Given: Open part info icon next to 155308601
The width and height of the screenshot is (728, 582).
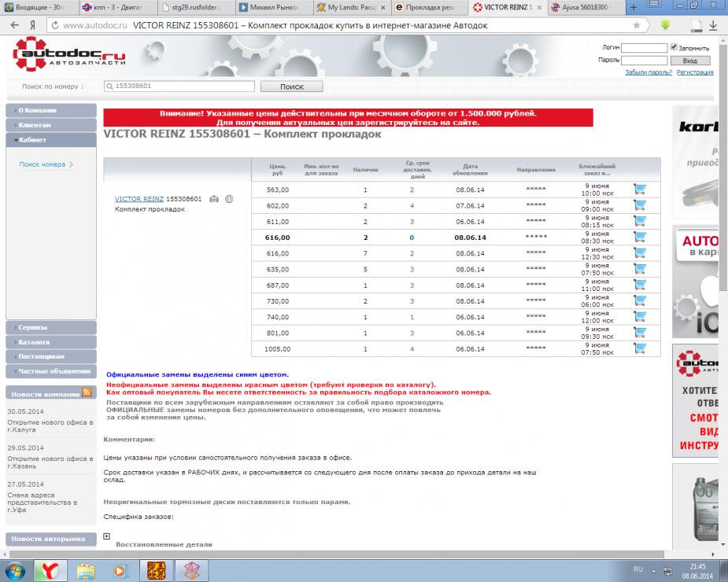Looking at the screenshot, I should coord(229,199).
